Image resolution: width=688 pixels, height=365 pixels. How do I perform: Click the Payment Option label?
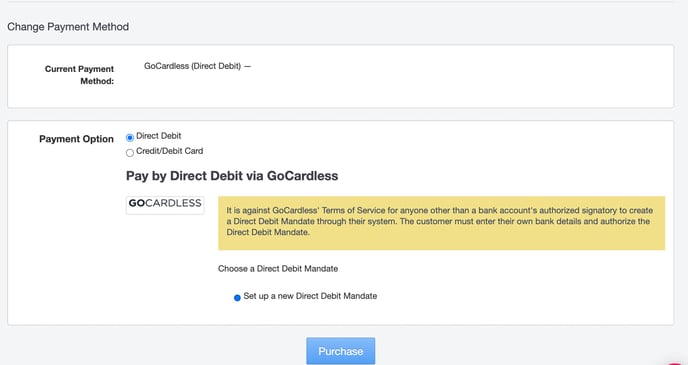[x=76, y=139]
